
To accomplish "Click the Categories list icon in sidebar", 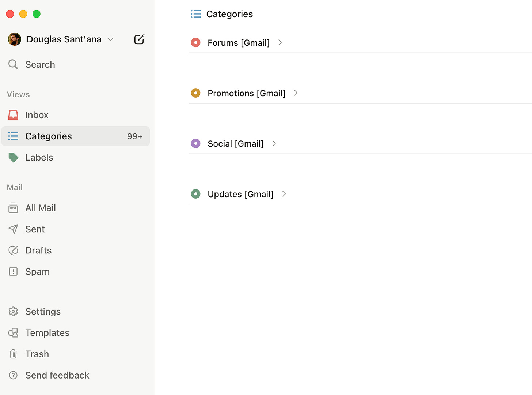I will (13, 136).
